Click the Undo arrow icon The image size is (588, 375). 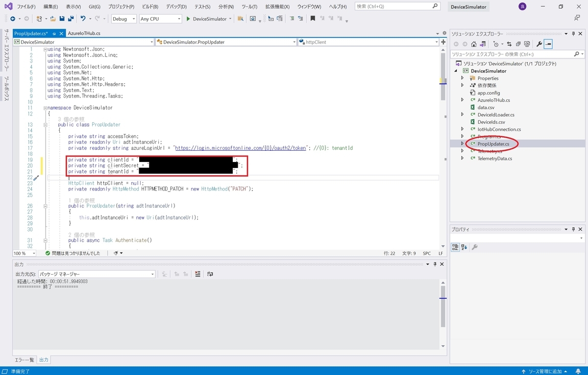coord(83,19)
